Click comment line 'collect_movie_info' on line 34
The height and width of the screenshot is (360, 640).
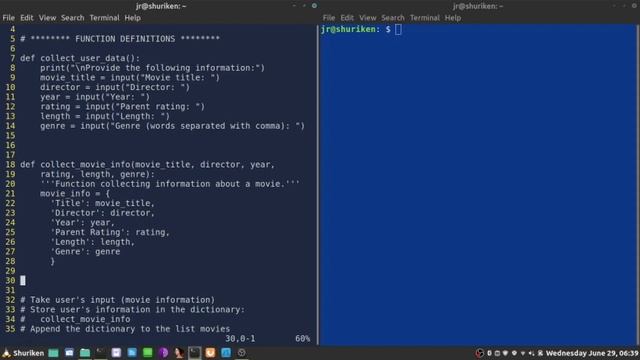coord(75,320)
